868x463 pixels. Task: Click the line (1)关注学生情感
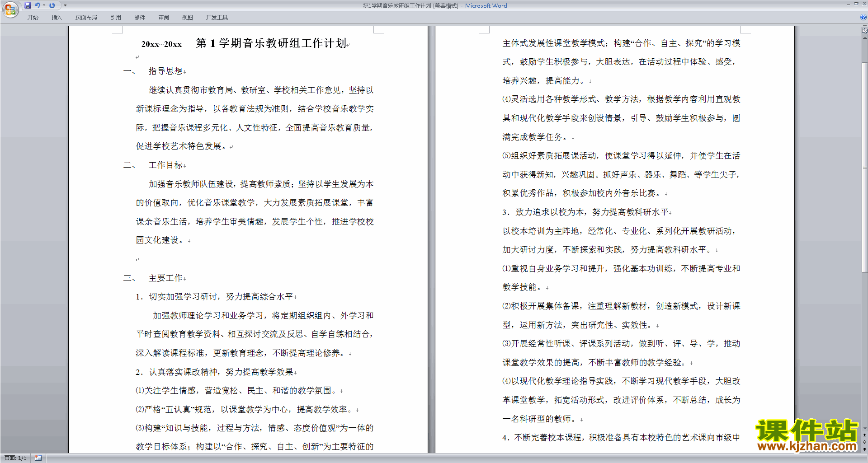(x=237, y=391)
